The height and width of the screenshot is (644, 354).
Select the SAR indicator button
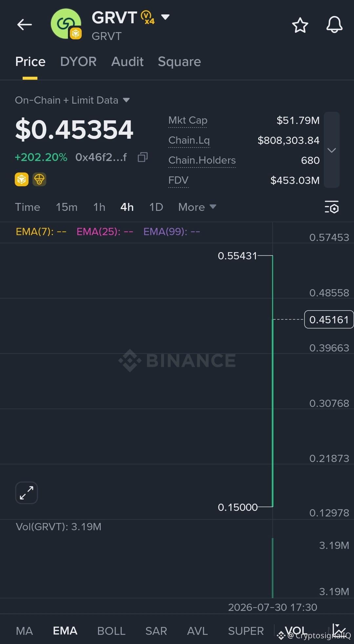coord(156,631)
